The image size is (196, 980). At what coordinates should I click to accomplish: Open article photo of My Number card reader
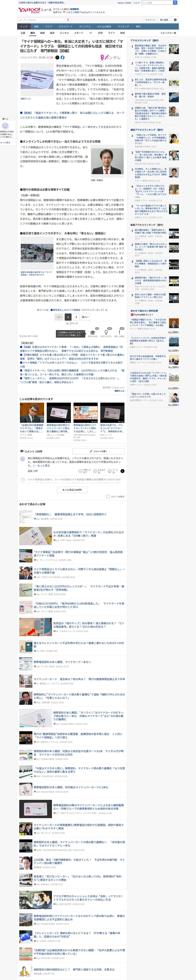(37, 80)
